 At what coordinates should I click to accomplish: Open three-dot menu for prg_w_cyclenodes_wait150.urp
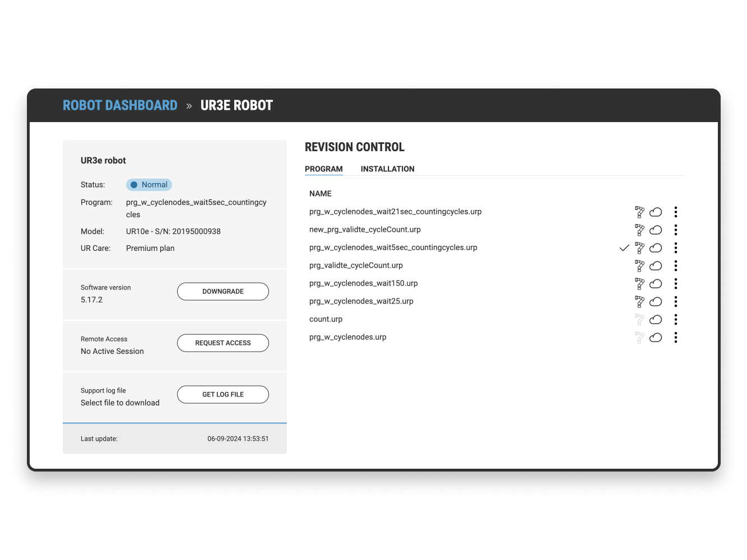click(676, 283)
